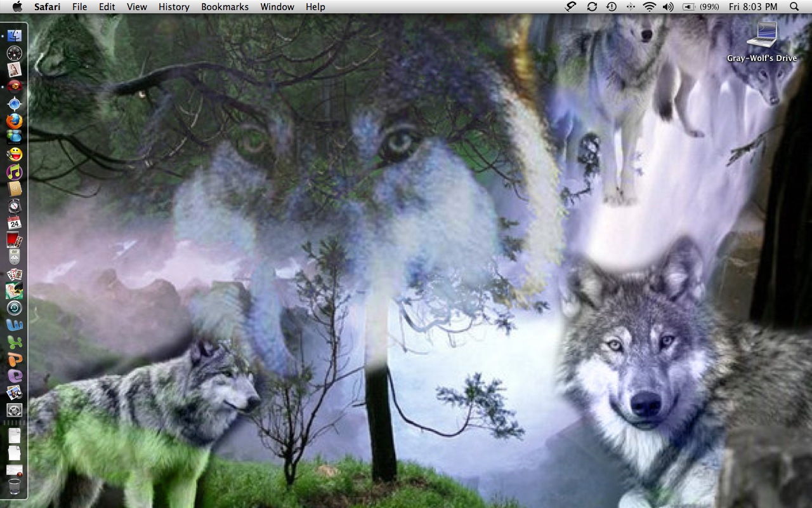Open the File menu
Image resolution: width=812 pixels, height=508 pixels.
(x=80, y=6)
